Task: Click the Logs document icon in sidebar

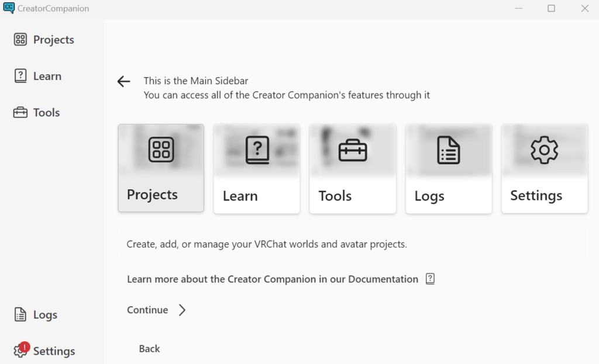Action: point(20,315)
